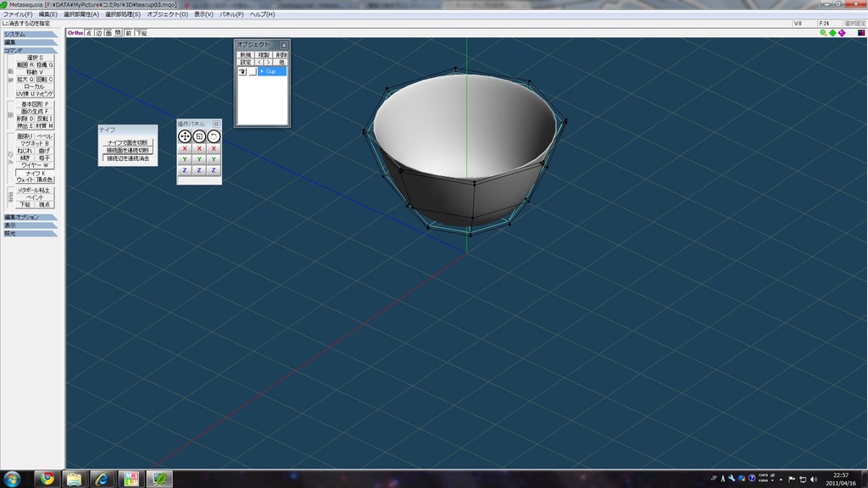This screenshot has width=868, height=488.
Task: Expand the Cup object tree arrow
Action: 262,72
